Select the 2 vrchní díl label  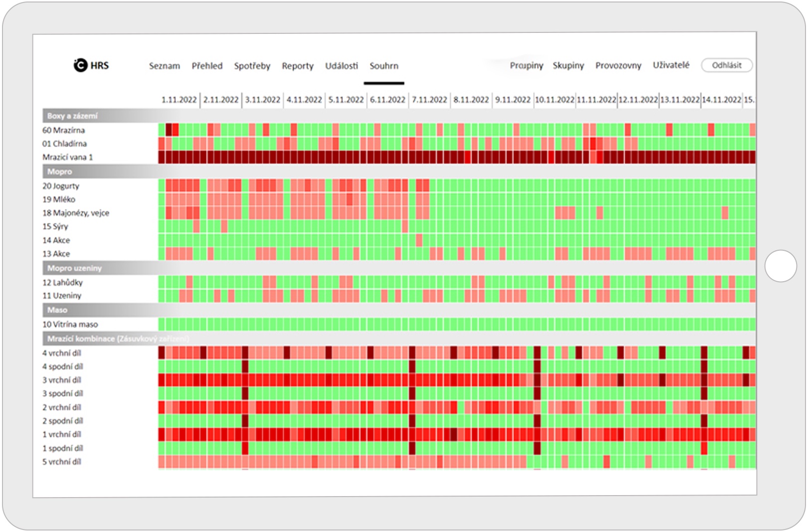[x=61, y=407]
